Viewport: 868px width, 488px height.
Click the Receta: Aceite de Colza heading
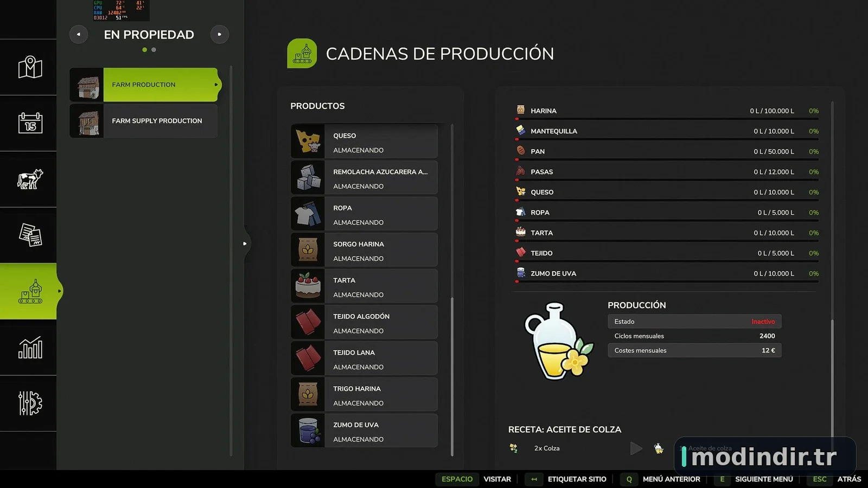[565, 429]
